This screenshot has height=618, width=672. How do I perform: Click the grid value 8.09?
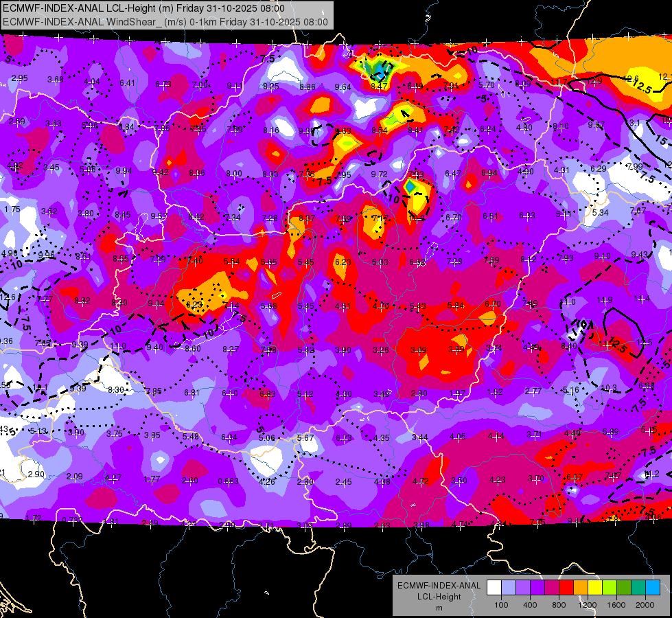(x=523, y=84)
